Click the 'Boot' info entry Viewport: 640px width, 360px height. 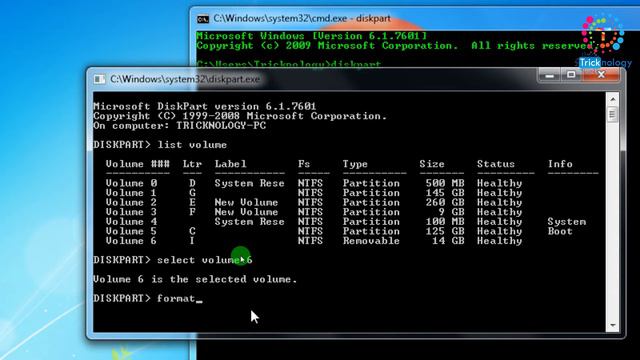coord(560,231)
